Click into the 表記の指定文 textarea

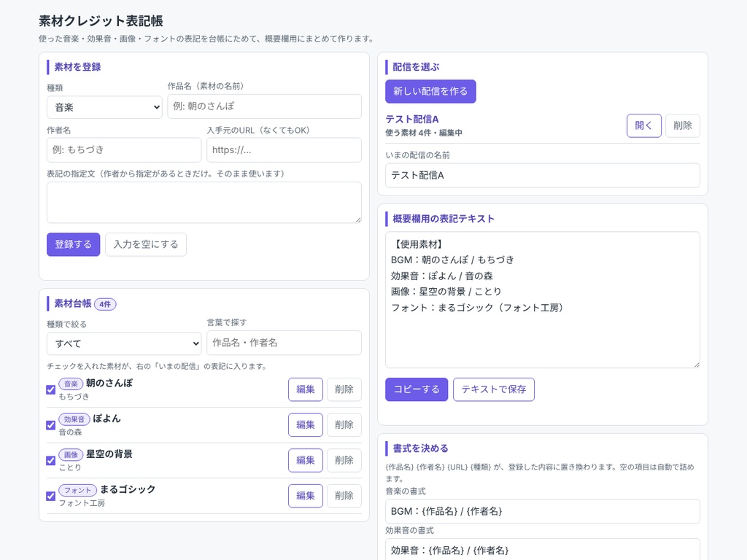204,203
